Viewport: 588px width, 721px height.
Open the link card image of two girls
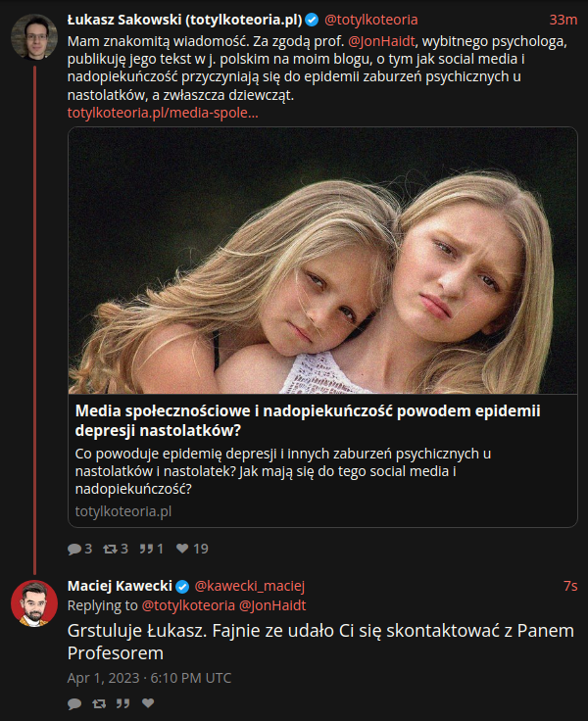coord(322,261)
